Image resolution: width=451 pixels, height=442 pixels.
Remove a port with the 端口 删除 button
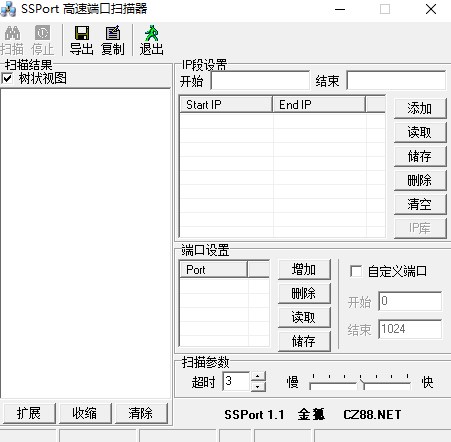click(304, 293)
